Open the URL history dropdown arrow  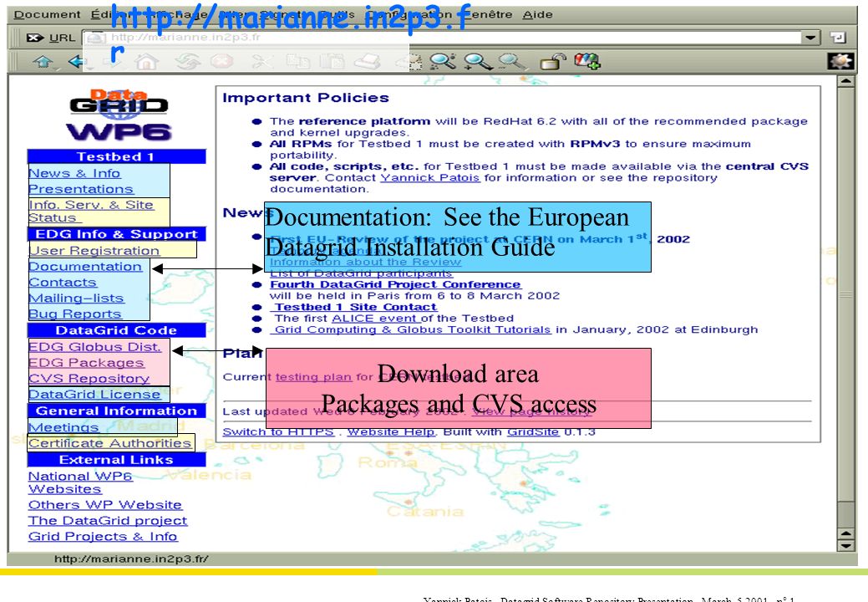810,38
